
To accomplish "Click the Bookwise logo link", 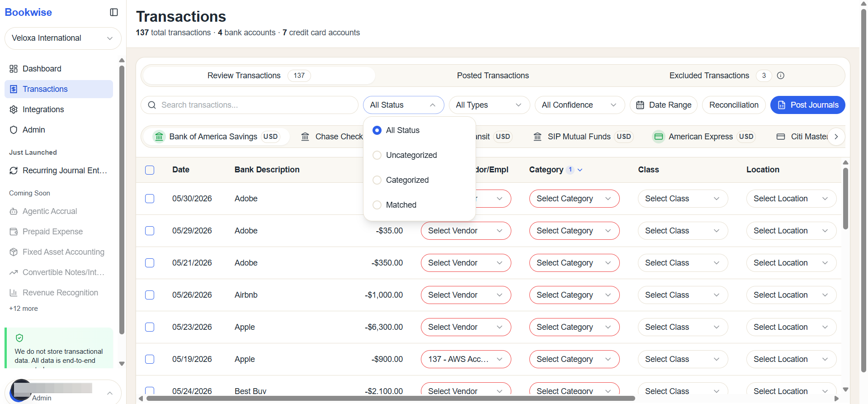I will pyautogui.click(x=28, y=12).
